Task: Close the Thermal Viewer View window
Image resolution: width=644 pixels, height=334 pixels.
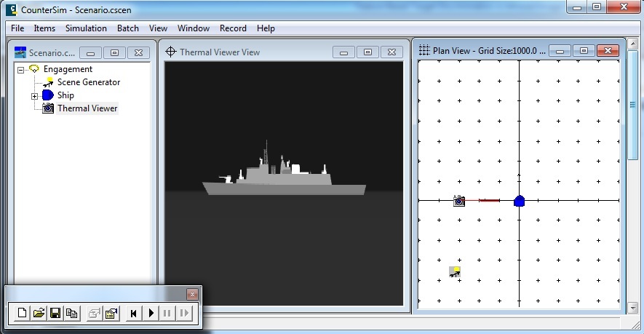Action: tap(391, 52)
